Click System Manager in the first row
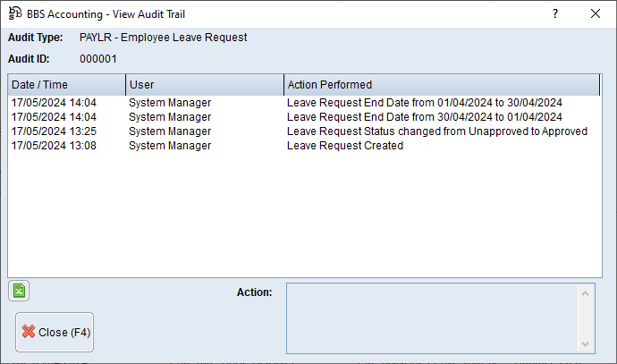Viewport: 617px width, 364px height. pos(170,103)
